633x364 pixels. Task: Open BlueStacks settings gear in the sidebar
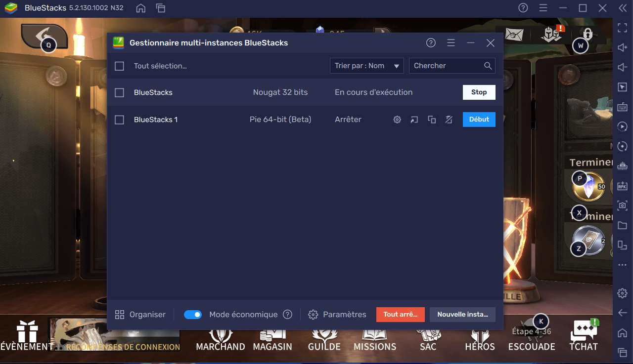[x=622, y=293]
